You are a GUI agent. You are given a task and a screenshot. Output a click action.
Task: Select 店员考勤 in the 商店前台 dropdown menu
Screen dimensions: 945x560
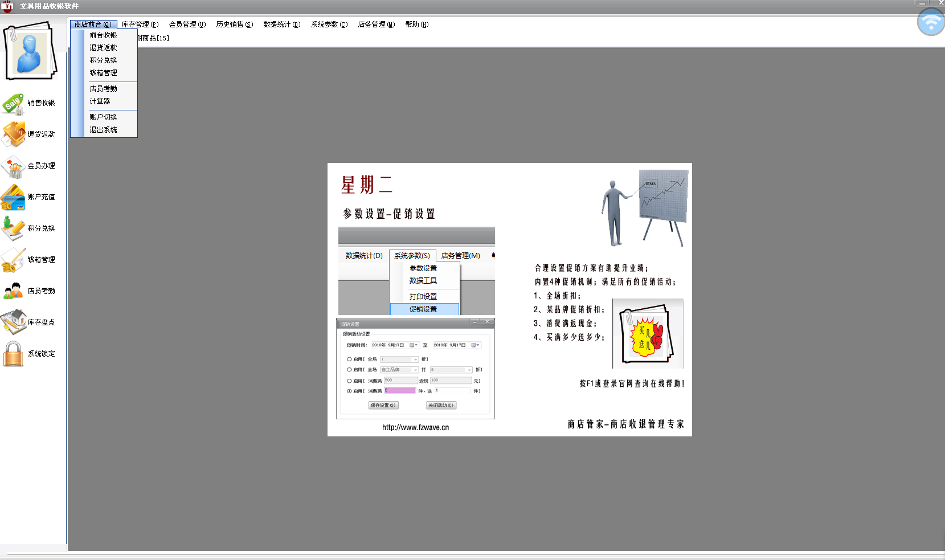104,89
